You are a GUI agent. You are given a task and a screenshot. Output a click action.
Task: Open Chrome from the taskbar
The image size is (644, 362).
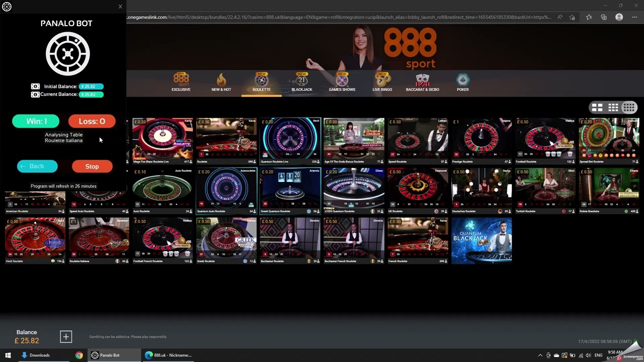tap(79, 355)
